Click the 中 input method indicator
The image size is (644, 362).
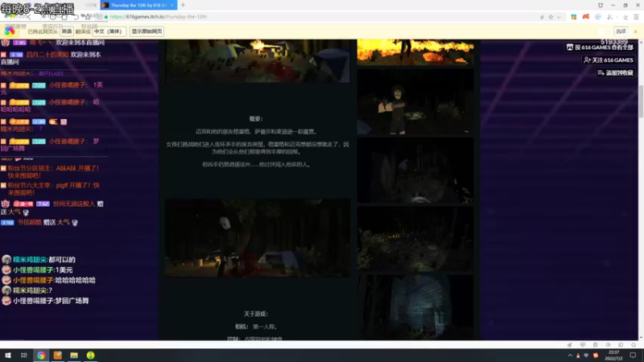pyautogui.click(x=586, y=356)
